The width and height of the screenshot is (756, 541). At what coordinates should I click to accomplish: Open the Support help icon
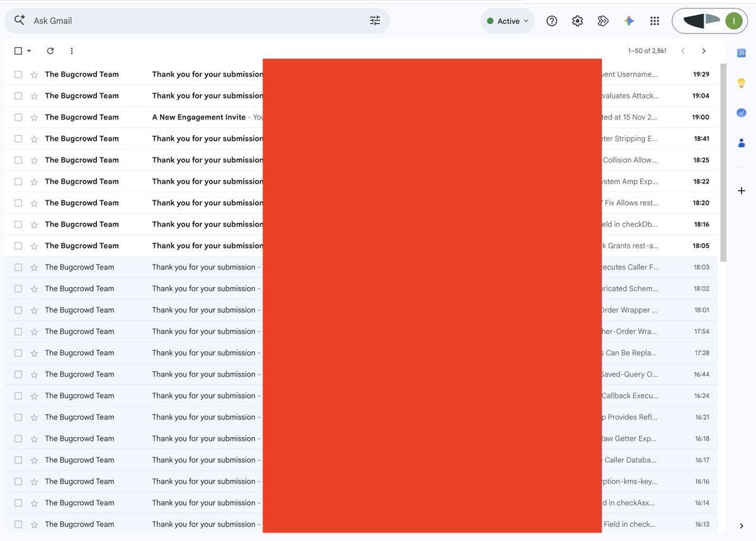point(552,21)
